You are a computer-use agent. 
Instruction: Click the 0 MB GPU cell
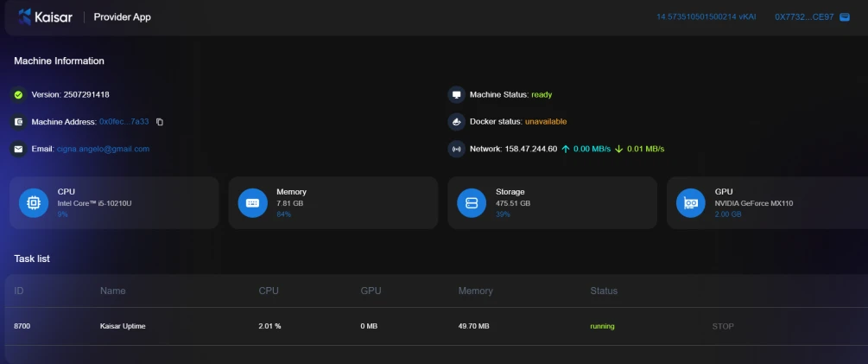tap(369, 326)
